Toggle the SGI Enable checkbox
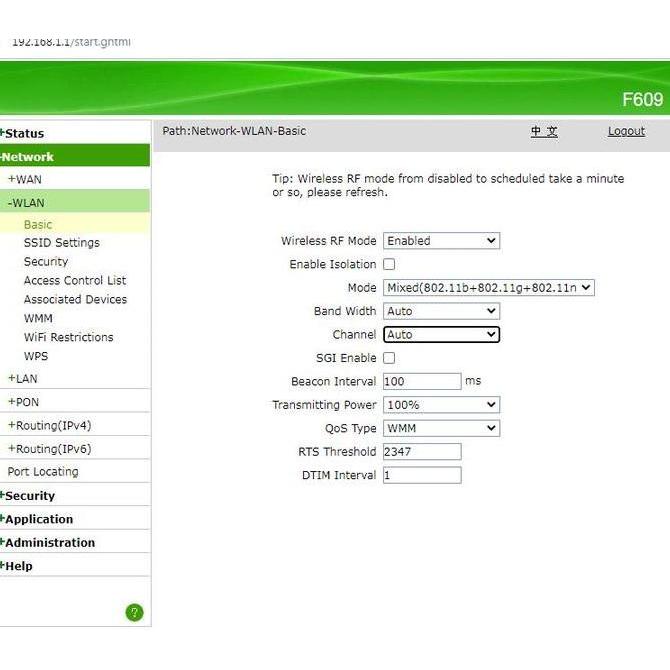The height and width of the screenshot is (670, 670). coord(389,358)
